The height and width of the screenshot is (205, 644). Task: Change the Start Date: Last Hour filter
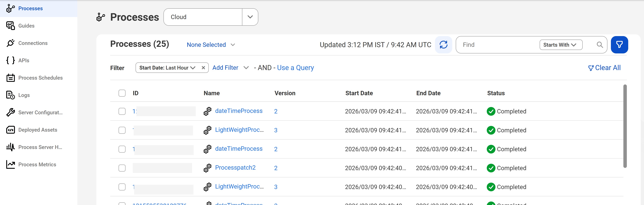167,68
